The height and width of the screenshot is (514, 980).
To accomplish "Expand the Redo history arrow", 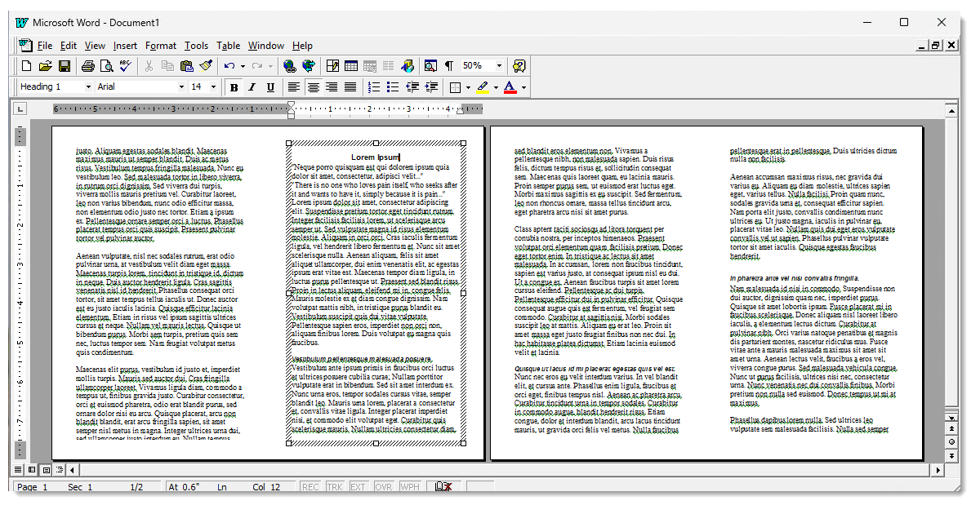I will coord(272,66).
